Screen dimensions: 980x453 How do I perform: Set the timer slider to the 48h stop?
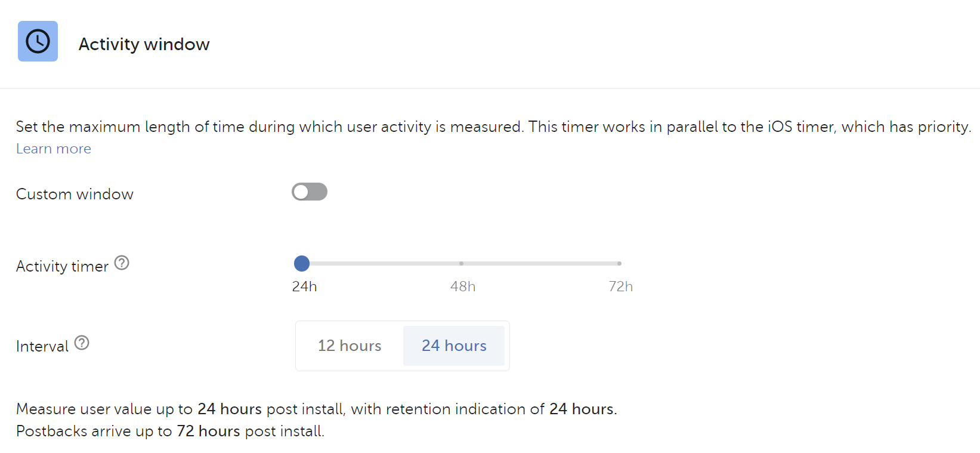[461, 263]
